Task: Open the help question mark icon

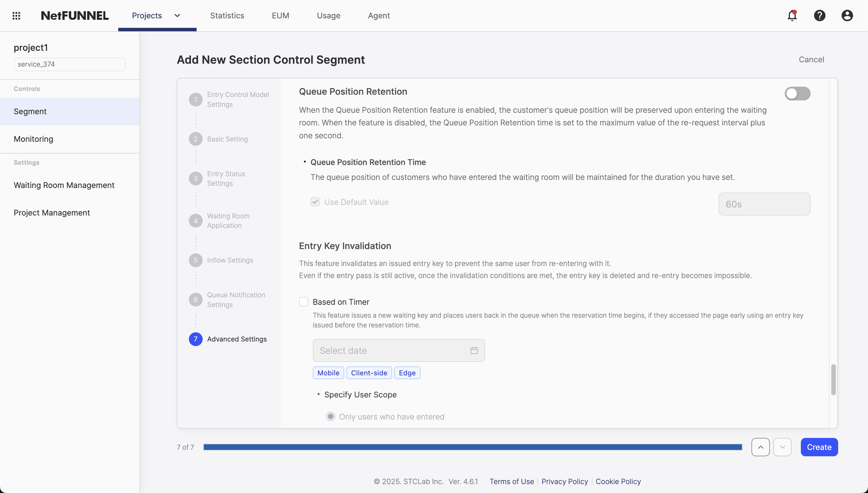Action: 819,15
